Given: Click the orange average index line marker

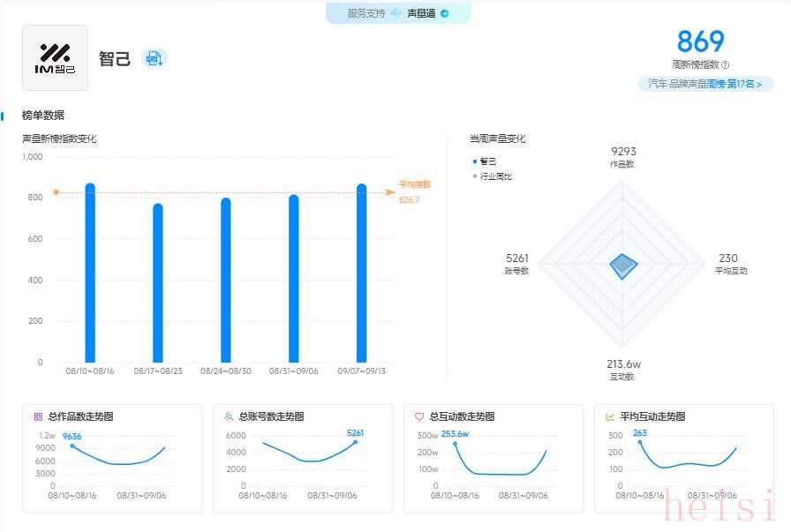Looking at the screenshot, I should point(56,192).
